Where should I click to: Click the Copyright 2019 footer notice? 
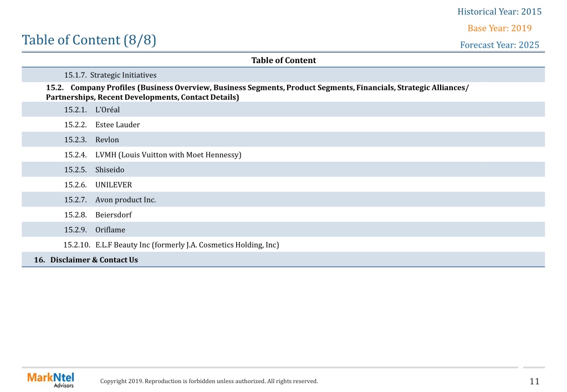pos(209,381)
